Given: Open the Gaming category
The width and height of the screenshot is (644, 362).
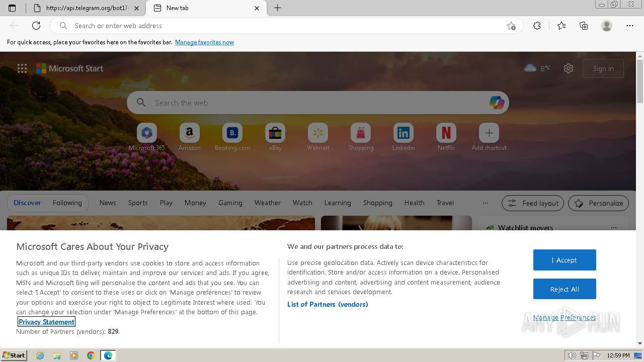Looking at the screenshot, I should point(230,203).
